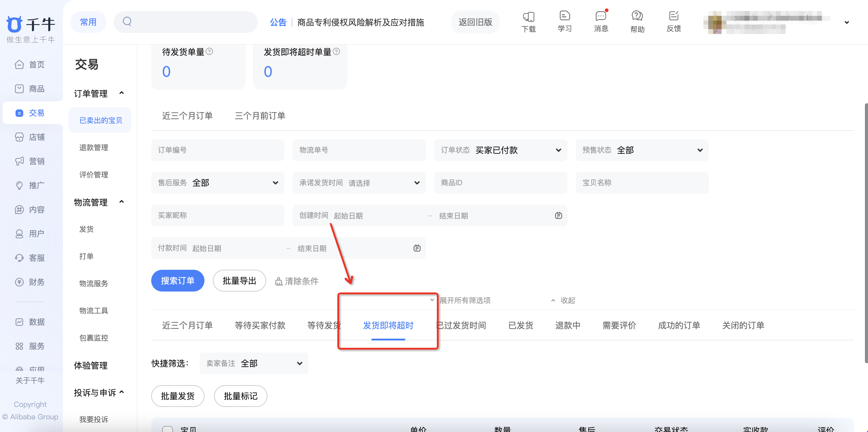Open the 推广 promotion bulb icon
The width and height of the screenshot is (868, 432).
pyautogui.click(x=19, y=185)
